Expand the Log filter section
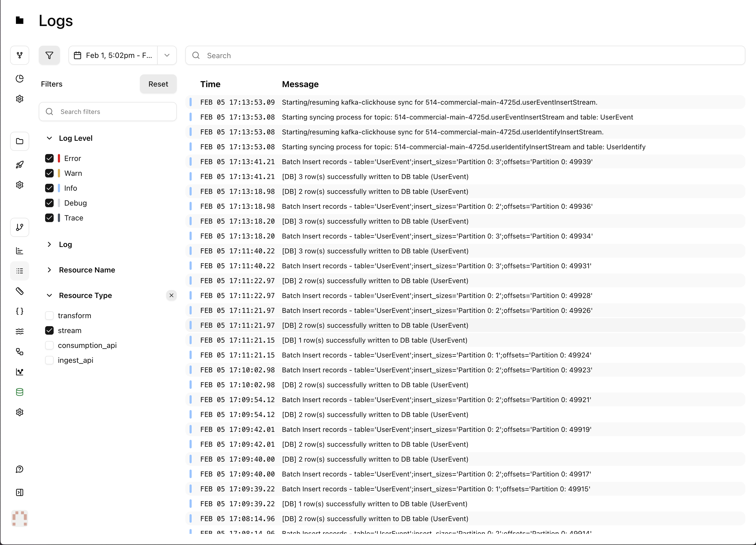 tap(49, 245)
